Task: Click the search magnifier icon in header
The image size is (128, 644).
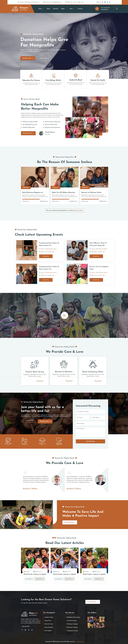Action: click(x=116, y=9)
